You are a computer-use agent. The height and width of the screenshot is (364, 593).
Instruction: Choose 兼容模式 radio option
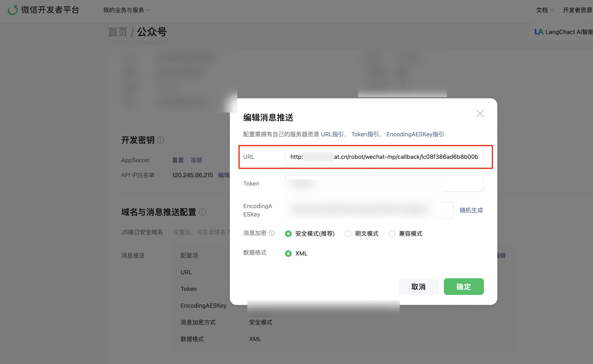[x=392, y=234]
